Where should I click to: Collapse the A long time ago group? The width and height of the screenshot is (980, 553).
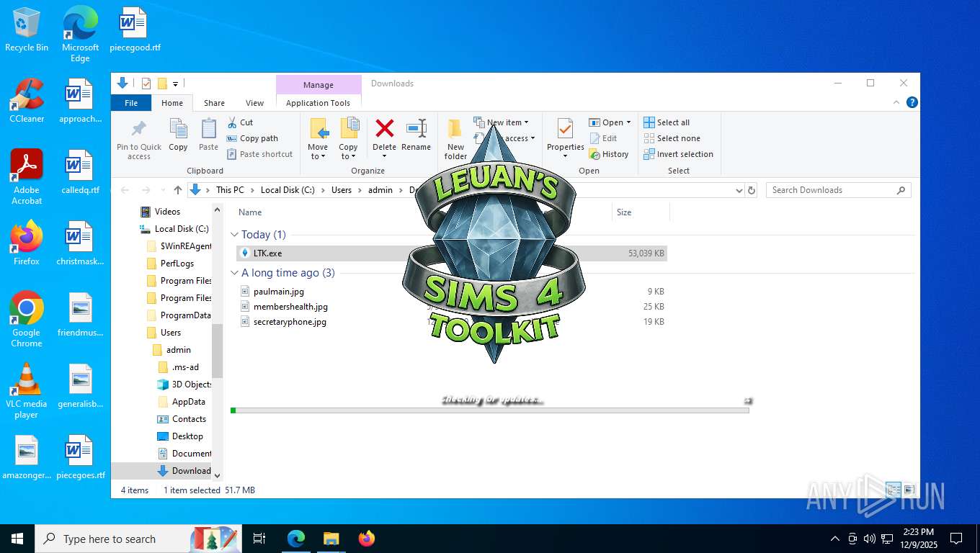pos(234,273)
